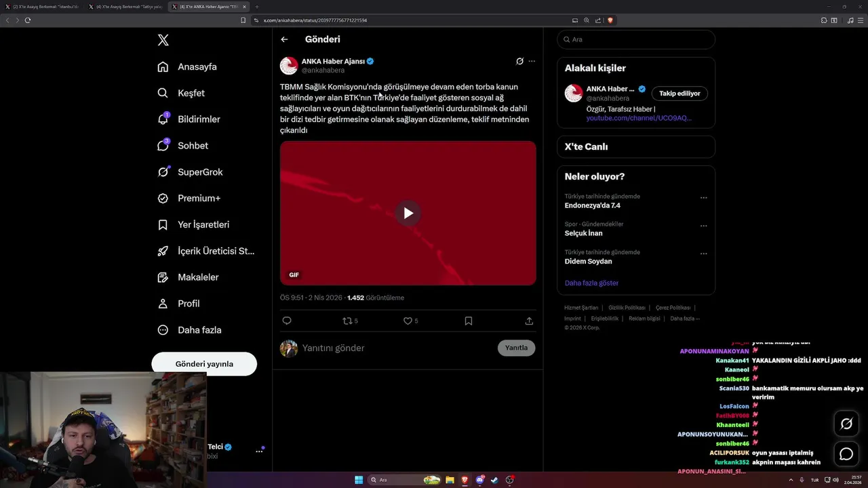Switch to second X browser tab

[x=125, y=7]
